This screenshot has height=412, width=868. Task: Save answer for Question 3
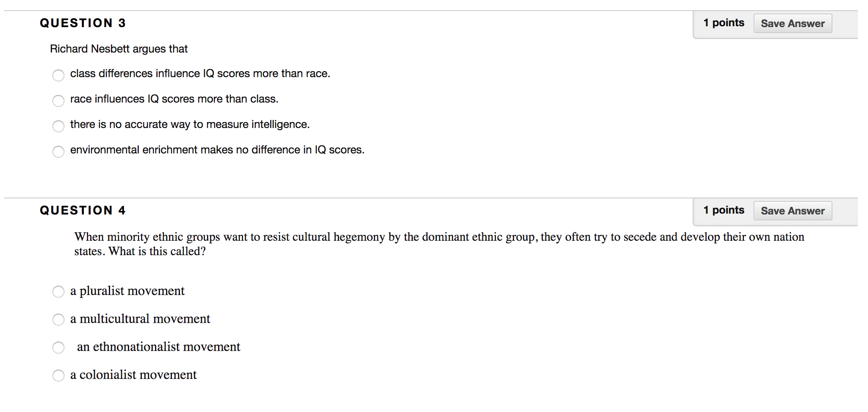tap(793, 23)
